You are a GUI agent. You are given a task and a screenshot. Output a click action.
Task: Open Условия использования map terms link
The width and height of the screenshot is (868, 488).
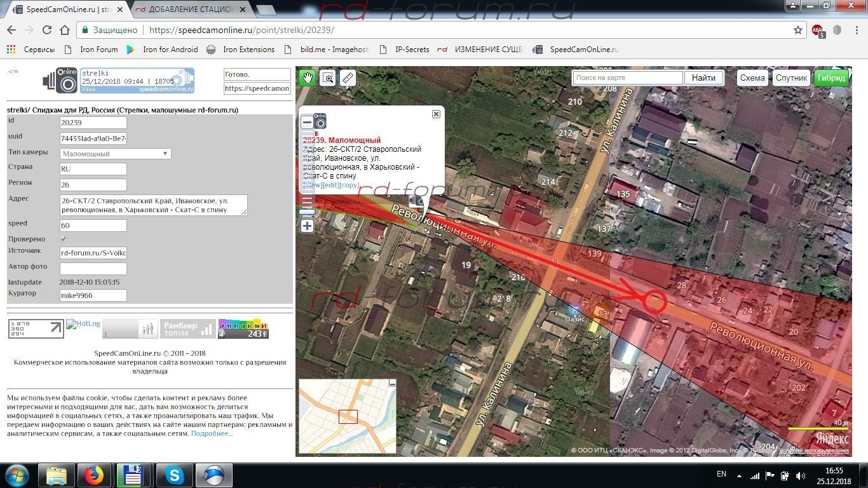click(x=814, y=451)
